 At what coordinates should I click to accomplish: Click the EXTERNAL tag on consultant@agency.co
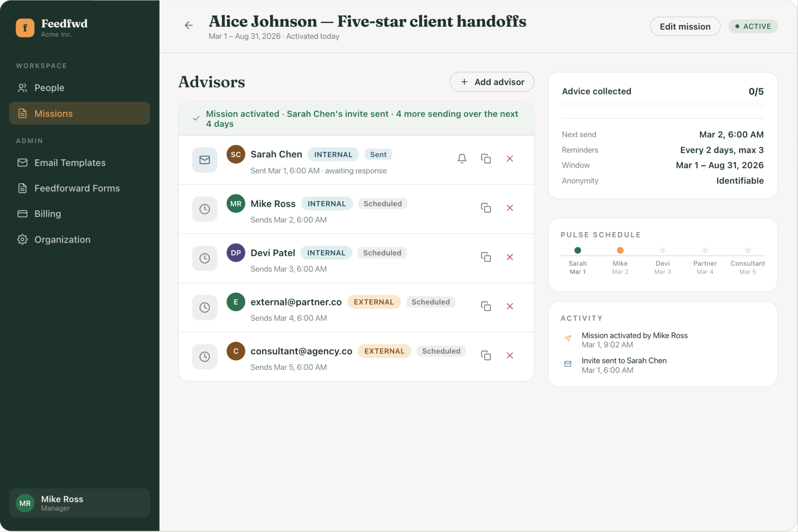[x=384, y=351]
